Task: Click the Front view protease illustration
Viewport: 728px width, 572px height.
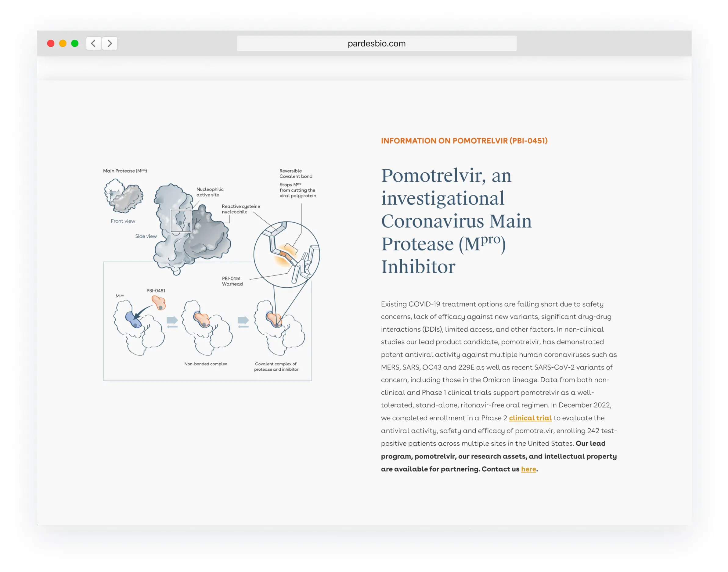Action: [124, 196]
